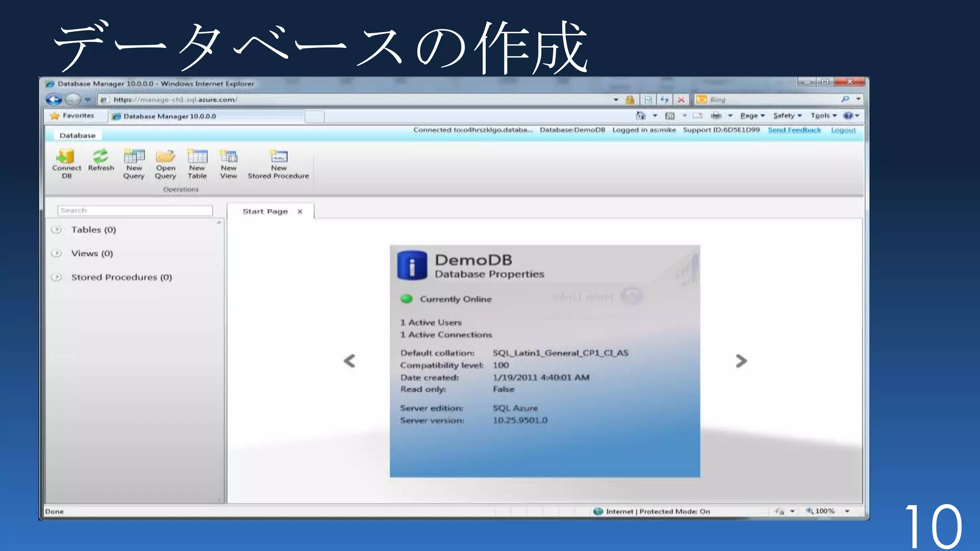Click the Bing search magnifier icon
Screen dimensions: 980x551
[x=845, y=99]
